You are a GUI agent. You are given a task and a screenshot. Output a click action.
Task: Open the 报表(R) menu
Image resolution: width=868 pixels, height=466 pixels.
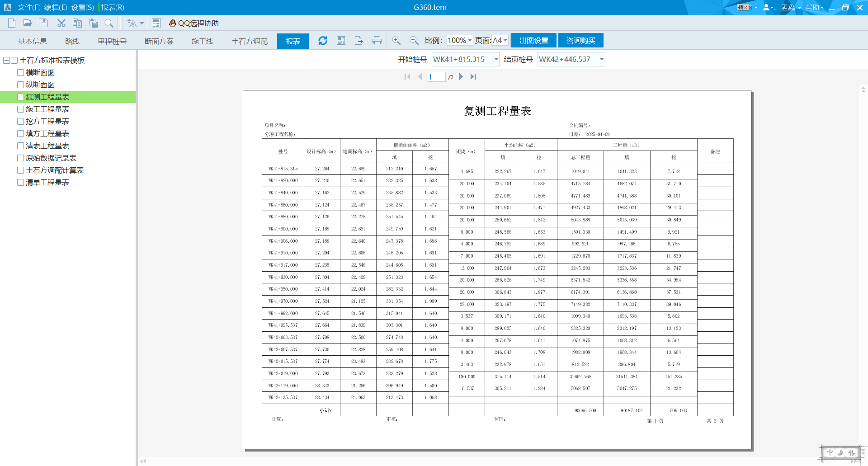click(x=112, y=7)
